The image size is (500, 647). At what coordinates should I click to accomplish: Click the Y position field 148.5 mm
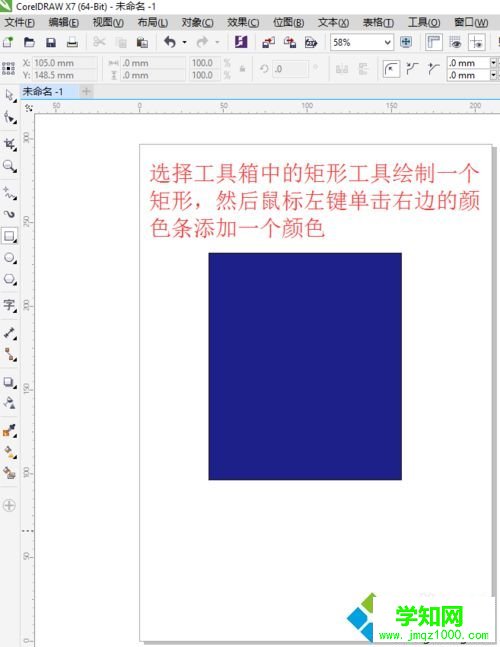[x=64, y=75]
